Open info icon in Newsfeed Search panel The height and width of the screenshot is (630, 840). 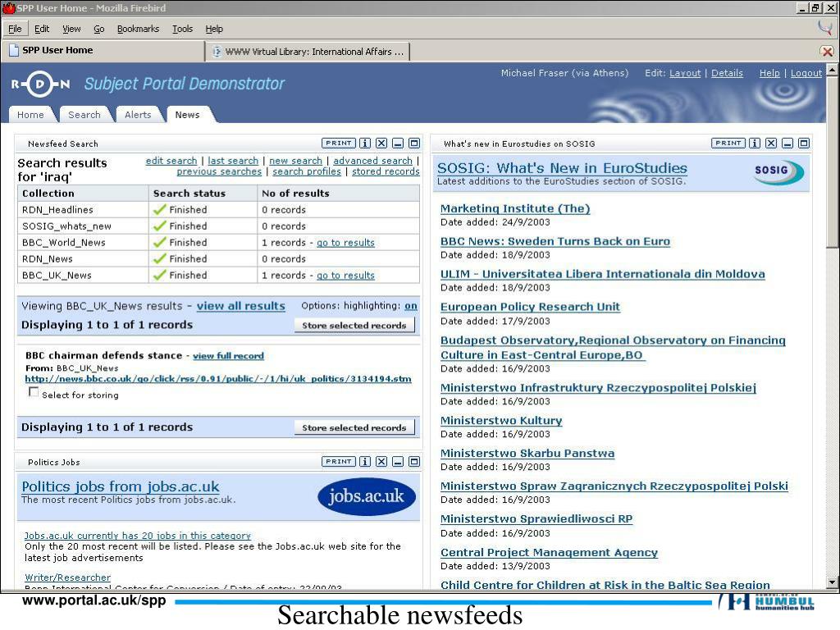(365, 143)
